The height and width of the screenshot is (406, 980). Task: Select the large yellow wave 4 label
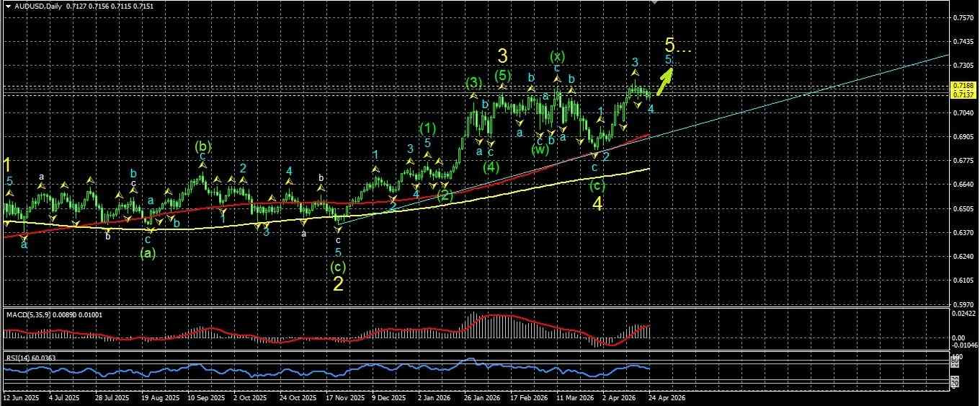point(597,203)
